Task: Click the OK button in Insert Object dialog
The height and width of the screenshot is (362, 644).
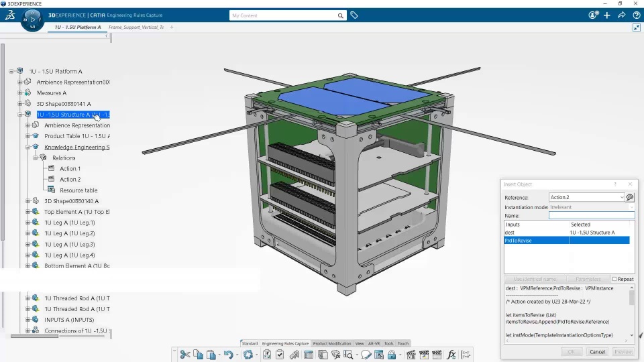Action: coord(571,352)
